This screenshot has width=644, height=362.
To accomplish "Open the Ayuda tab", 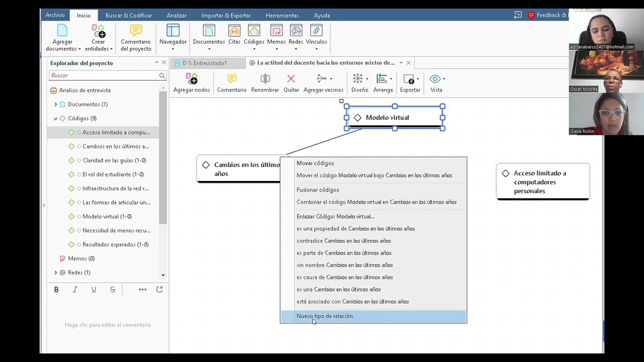I will 322,16.
